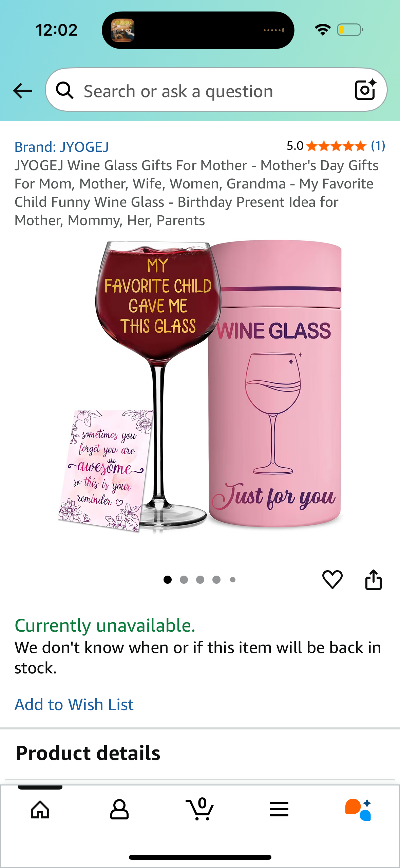Screen dimensions: 400x868
Task: Open the hamburger menu icon
Action: coord(279,810)
